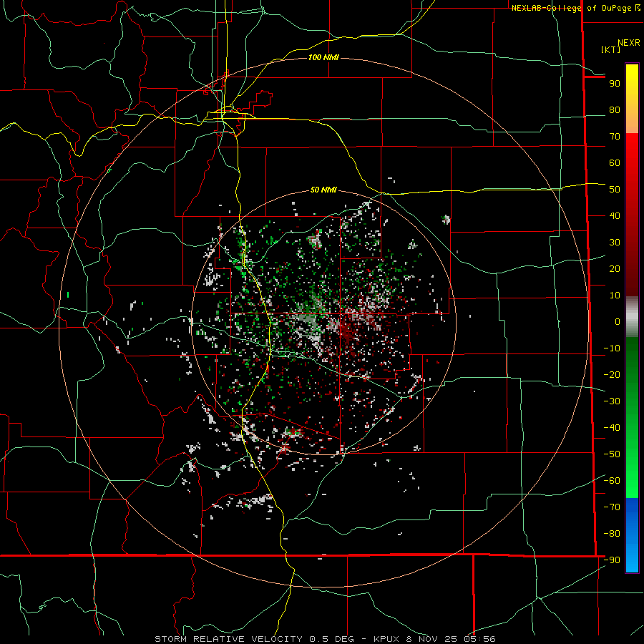
Task: Click the 50 NMI range ring label
Action: click(x=323, y=190)
